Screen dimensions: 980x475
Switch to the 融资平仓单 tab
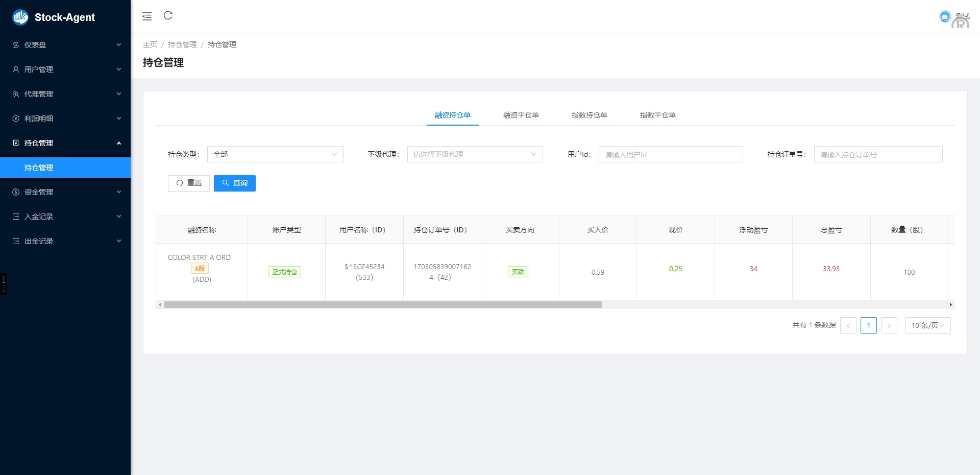coord(521,115)
